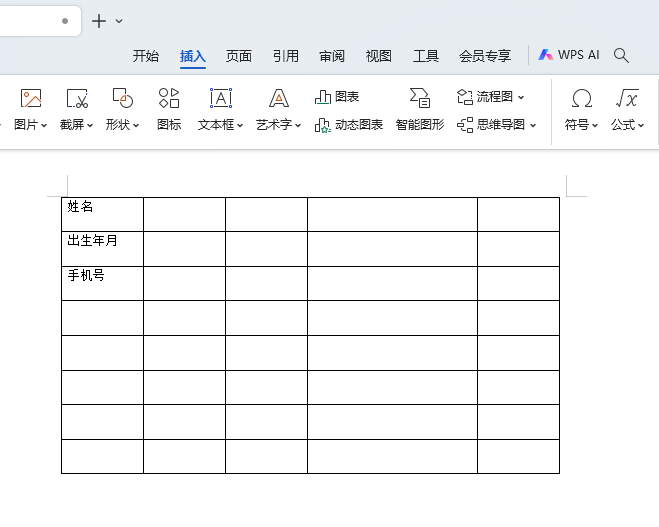Image resolution: width=659 pixels, height=527 pixels.
Task: Click the 出生年月 table cell
Action: click(x=103, y=249)
